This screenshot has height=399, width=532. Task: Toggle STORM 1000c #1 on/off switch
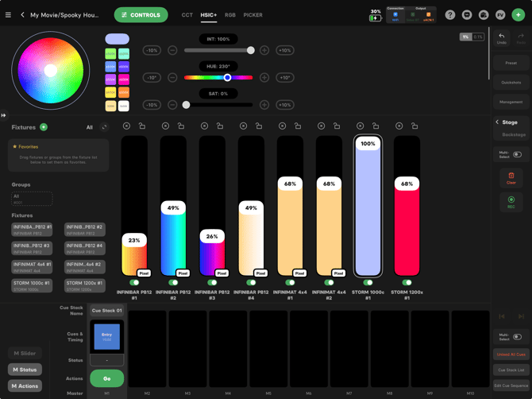pos(368,282)
